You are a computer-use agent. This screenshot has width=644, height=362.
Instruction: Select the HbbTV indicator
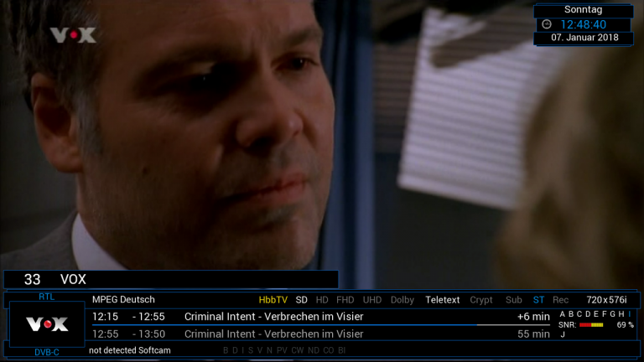[273, 300]
